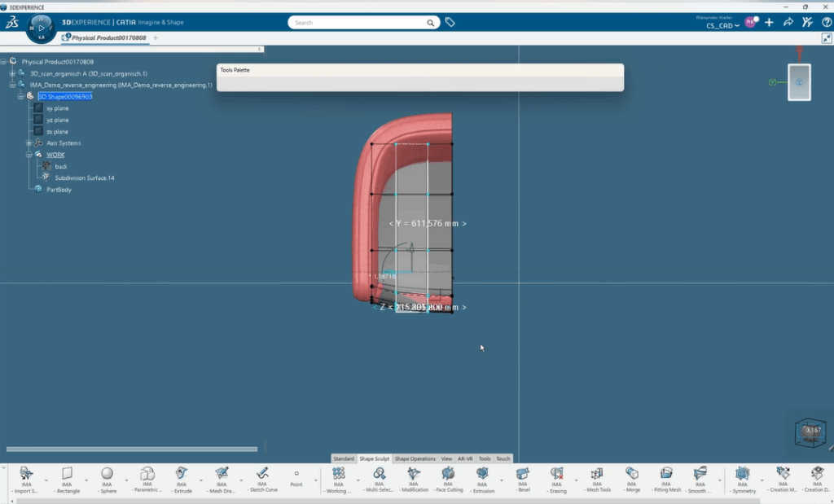The width and height of the screenshot is (834, 504).
Task: Activate the IMA Extrusion tool
Action: click(x=483, y=474)
